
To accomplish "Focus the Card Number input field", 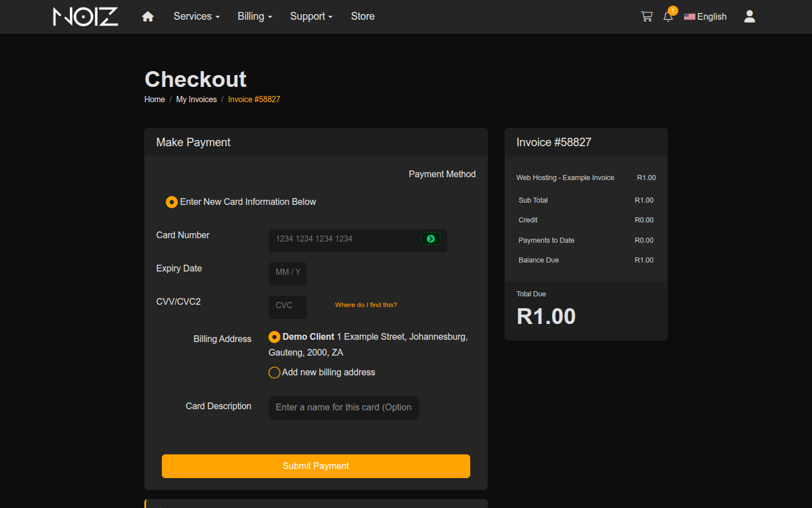I will (x=358, y=240).
